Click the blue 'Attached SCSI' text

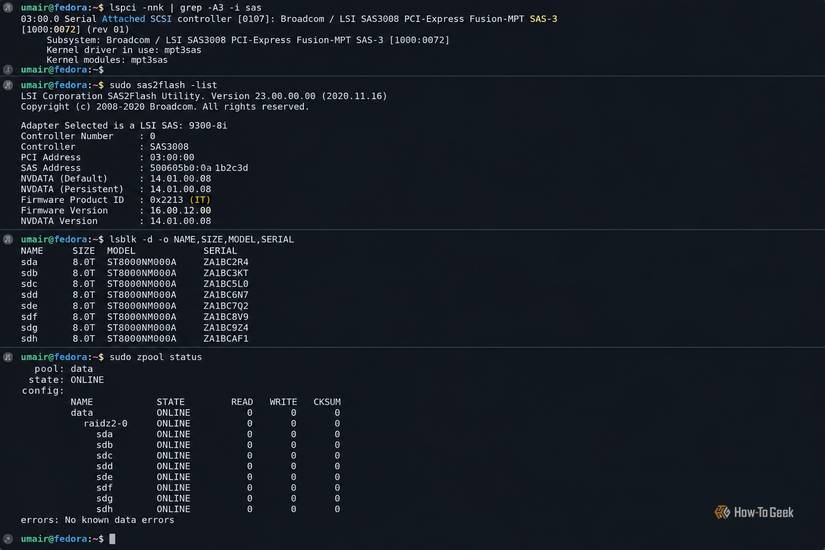click(x=137, y=19)
